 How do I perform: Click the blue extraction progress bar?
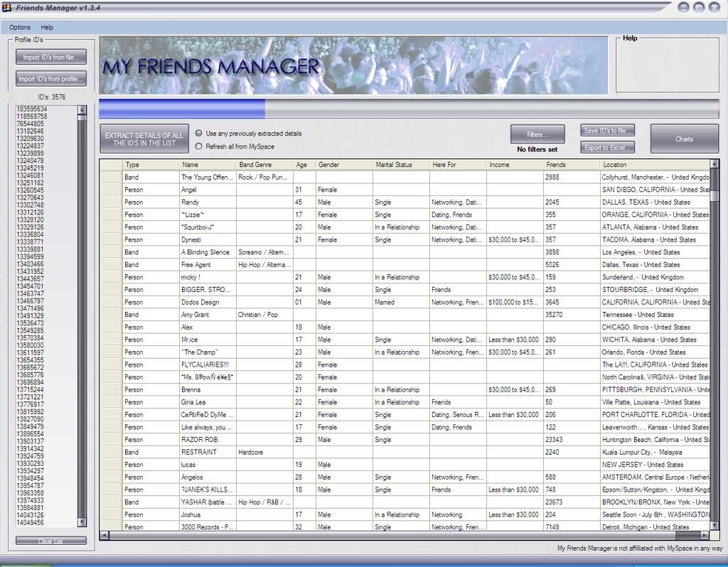pos(182,108)
